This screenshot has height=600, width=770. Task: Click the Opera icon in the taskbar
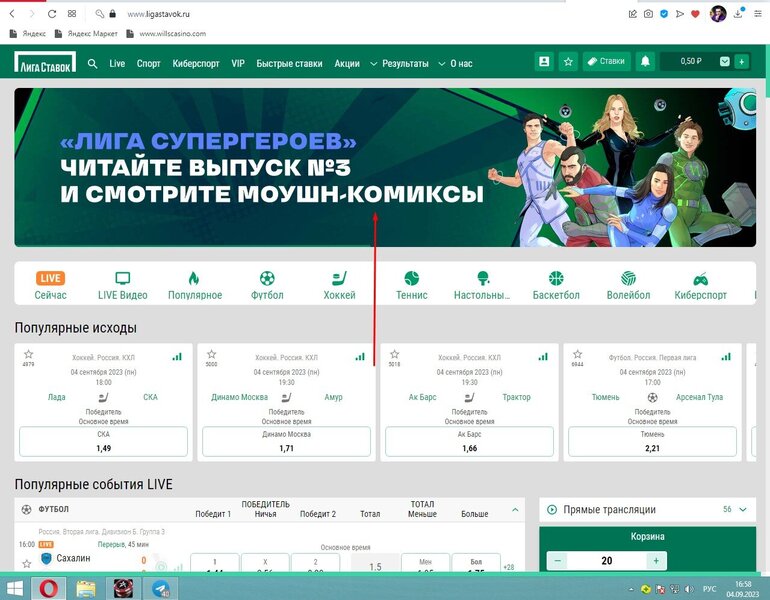(x=49, y=588)
